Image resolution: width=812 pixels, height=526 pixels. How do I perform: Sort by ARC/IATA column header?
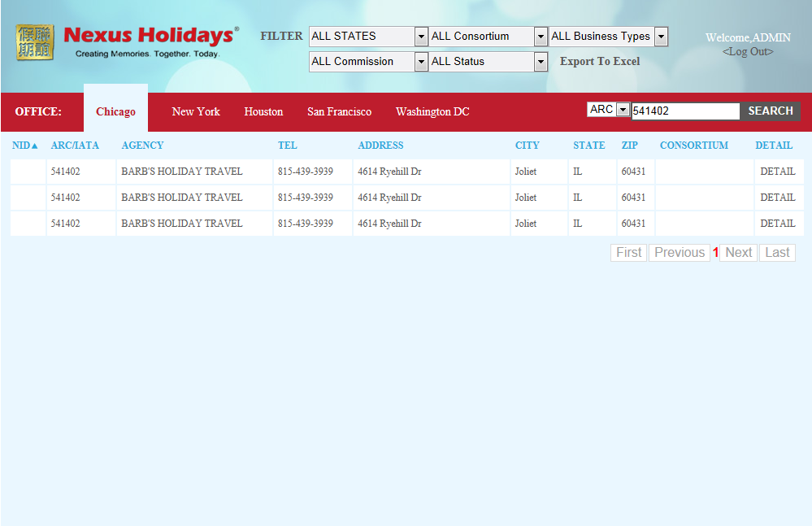point(75,146)
